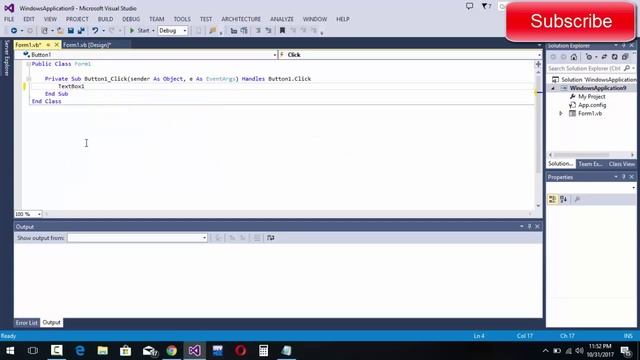Open the Button1 object dropdown
This screenshot has height=360, width=640.
point(275,55)
